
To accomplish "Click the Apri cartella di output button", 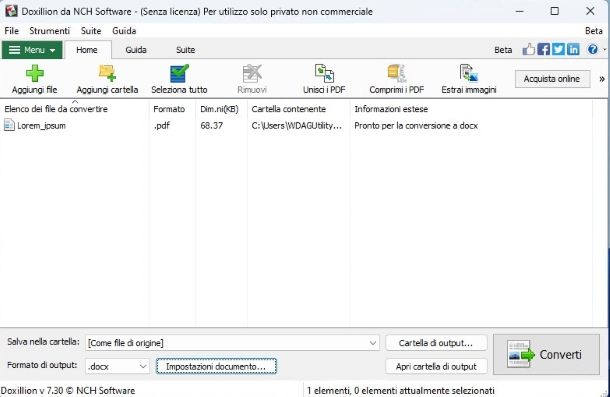I will 436,366.
